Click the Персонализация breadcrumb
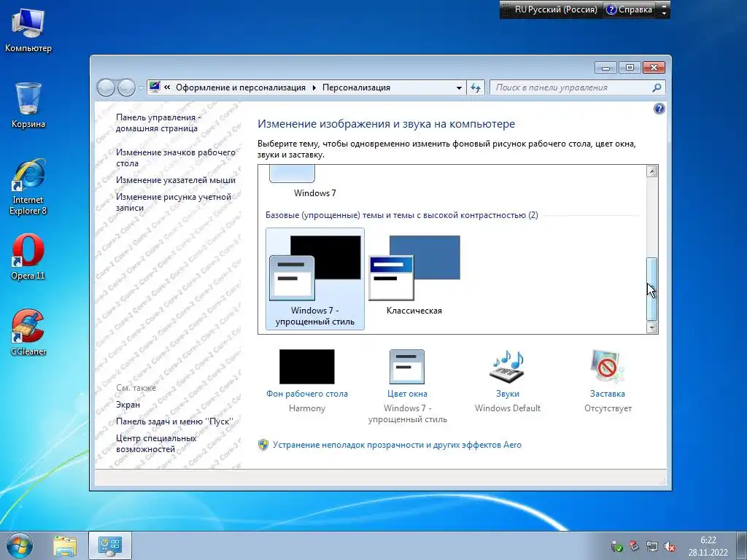747x560 pixels. click(356, 87)
